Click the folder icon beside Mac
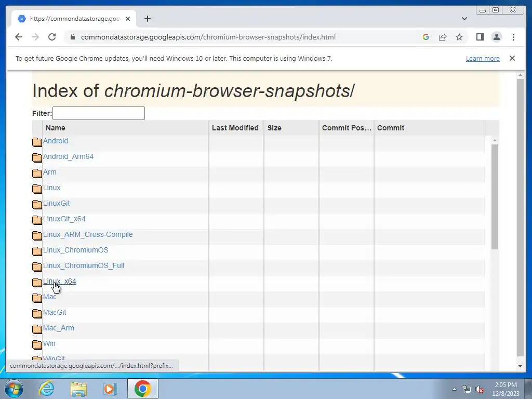The width and height of the screenshot is (532, 399). pos(37,298)
